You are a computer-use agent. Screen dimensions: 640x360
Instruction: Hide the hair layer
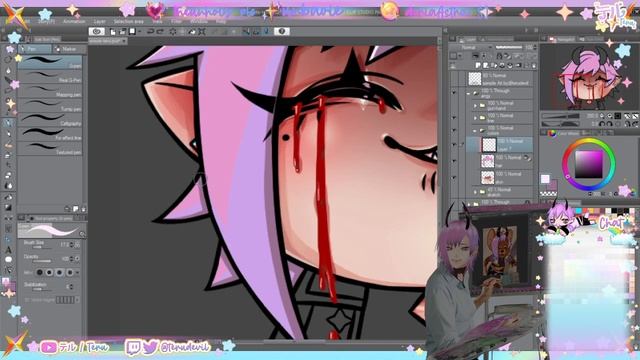click(x=454, y=161)
